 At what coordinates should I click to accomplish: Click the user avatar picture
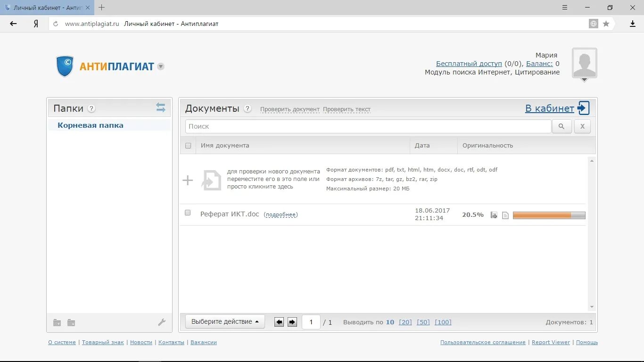(x=585, y=62)
